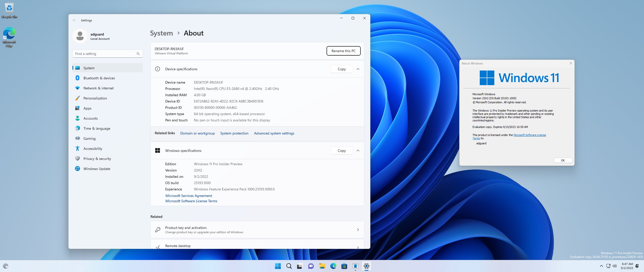Open Microsoft Store from the taskbar
The image size is (644, 272).
click(344, 266)
